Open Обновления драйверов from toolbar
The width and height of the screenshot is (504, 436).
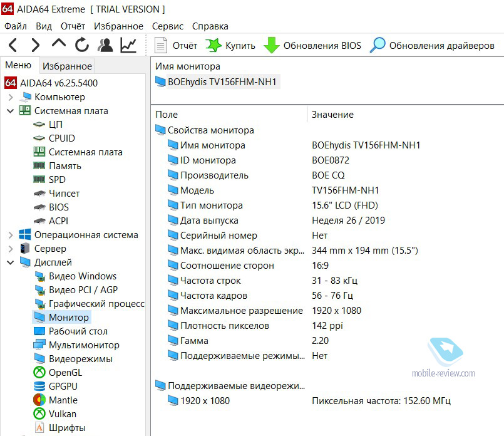pos(431,45)
